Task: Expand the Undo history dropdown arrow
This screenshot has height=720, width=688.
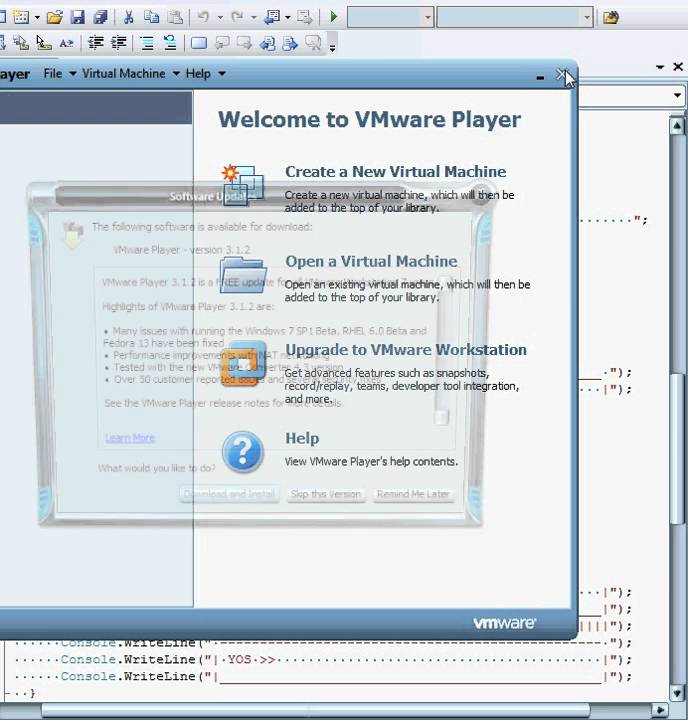Action: tap(220, 18)
